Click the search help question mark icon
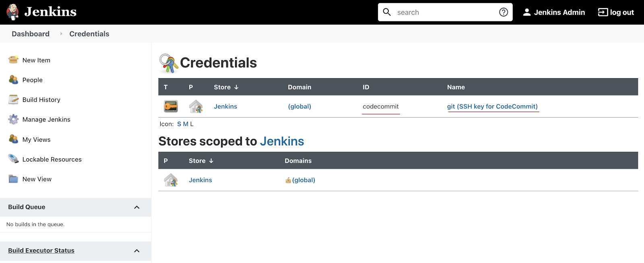The width and height of the screenshot is (644, 263). coord(503,12)
